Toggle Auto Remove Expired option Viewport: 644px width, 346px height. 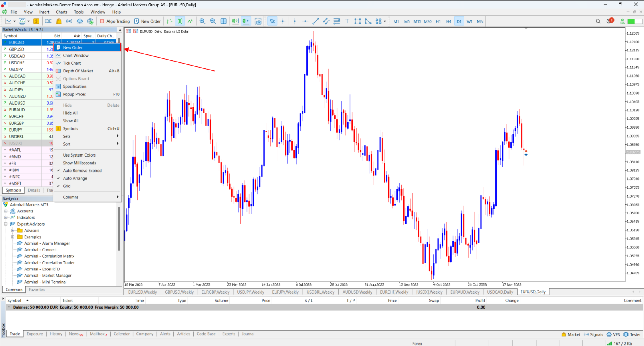tap(87, 171)
